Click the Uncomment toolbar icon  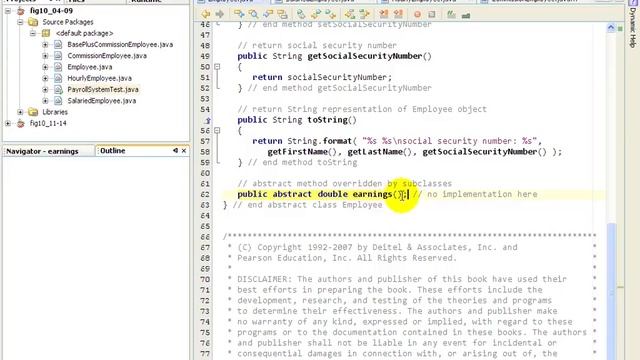click(398, 14)
